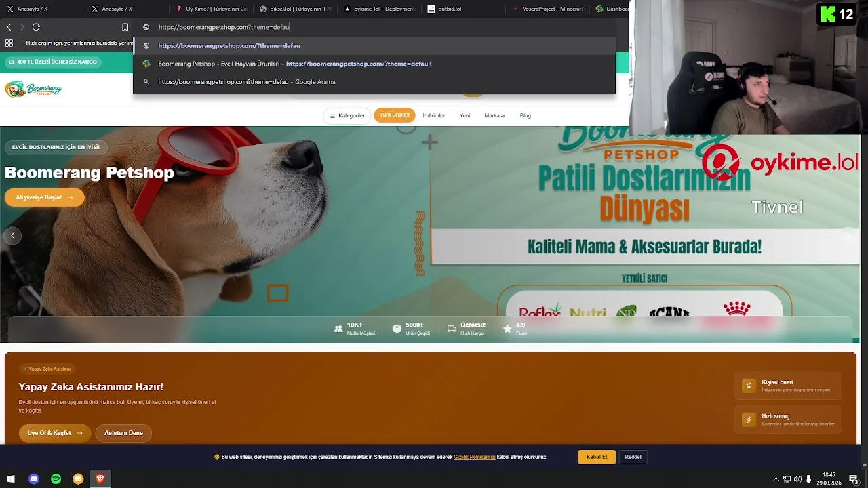Click the network icon in system tray
Viewport: 868px width, 488px height.
click(x=787, y=479)
